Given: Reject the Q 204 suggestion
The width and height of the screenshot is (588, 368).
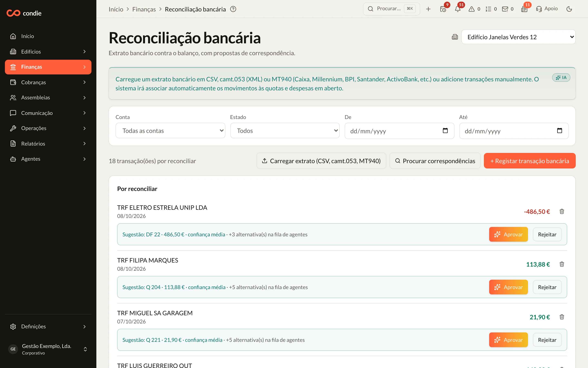Looking at the screenshot, I should coord(547,287).
